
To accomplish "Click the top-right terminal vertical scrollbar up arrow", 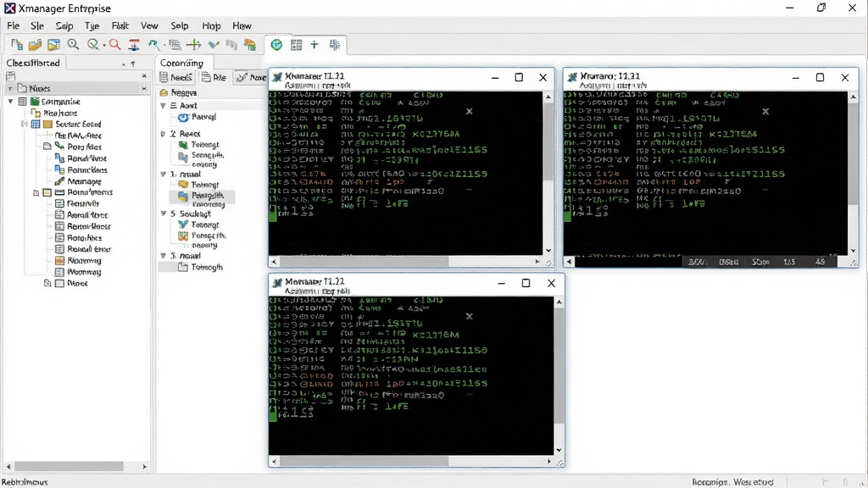I will 853,97.
